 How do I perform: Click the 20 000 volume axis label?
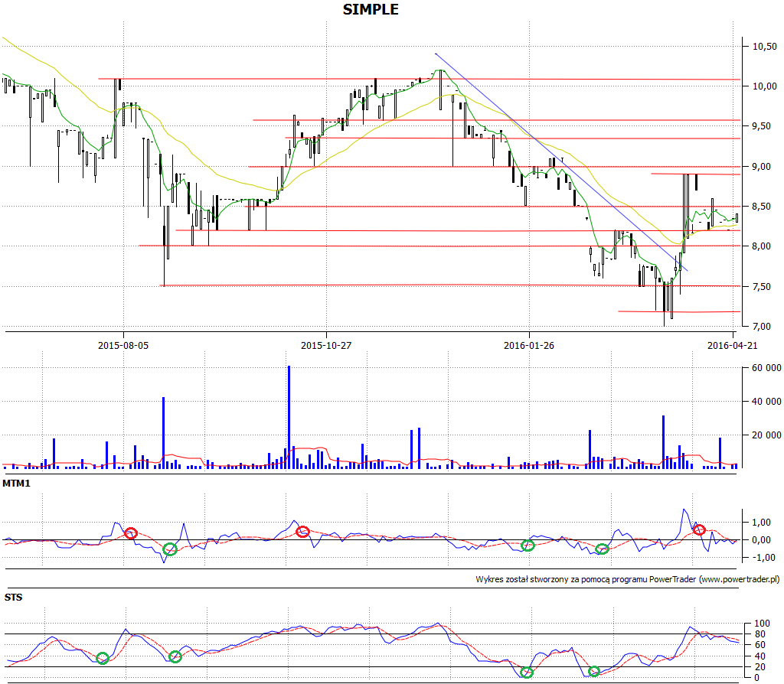pyautogui.click(x=766, y=435)
